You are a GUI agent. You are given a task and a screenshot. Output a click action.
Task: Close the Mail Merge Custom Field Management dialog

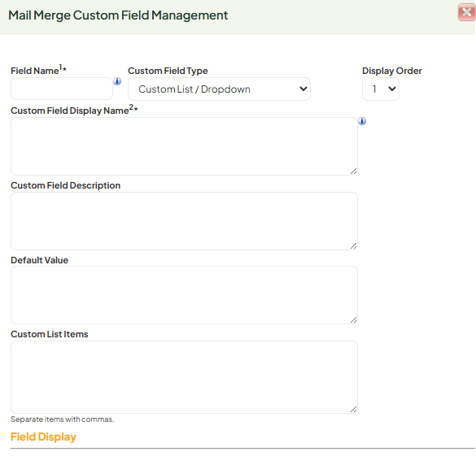pos(466,12)
